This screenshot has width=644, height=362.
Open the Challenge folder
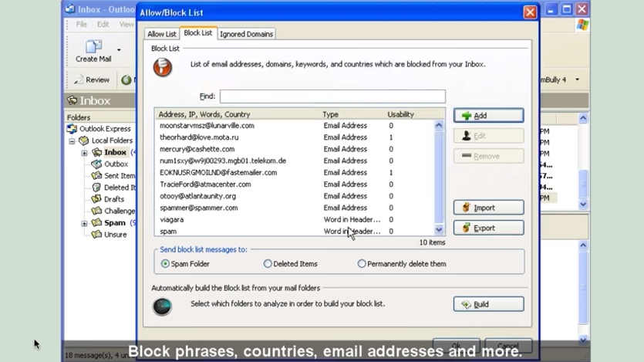click(x=119, y=211)
